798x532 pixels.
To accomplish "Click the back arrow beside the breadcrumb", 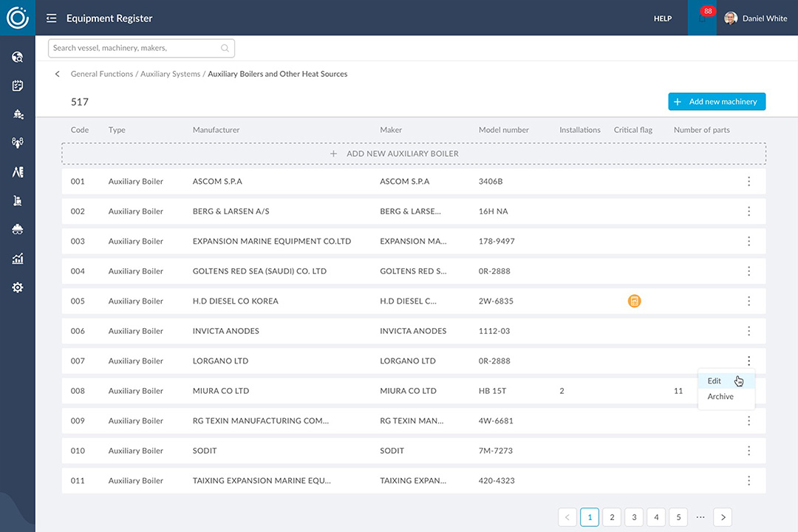I will pyautogui.click(x=58, y=74).
